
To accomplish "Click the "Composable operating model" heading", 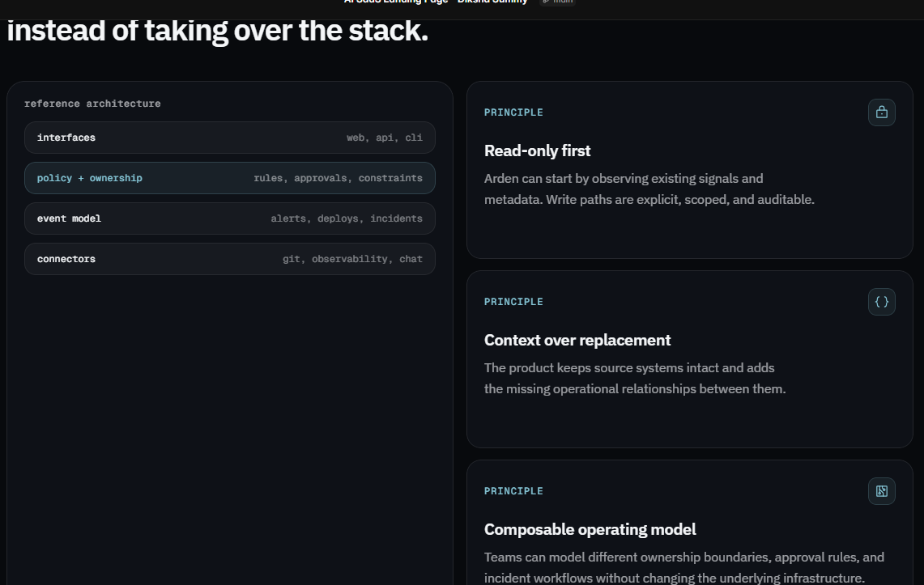I will pyautogui.click(x=590, y=530).
